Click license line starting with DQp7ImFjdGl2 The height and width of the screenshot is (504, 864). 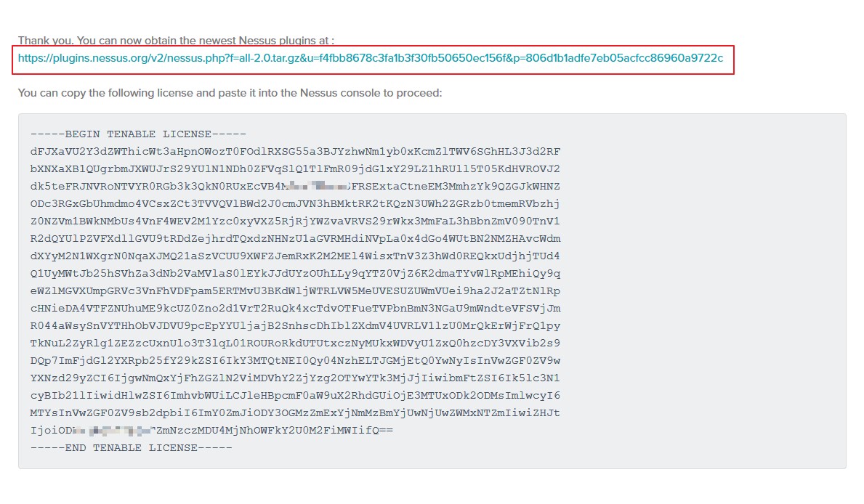click(295, 361)
